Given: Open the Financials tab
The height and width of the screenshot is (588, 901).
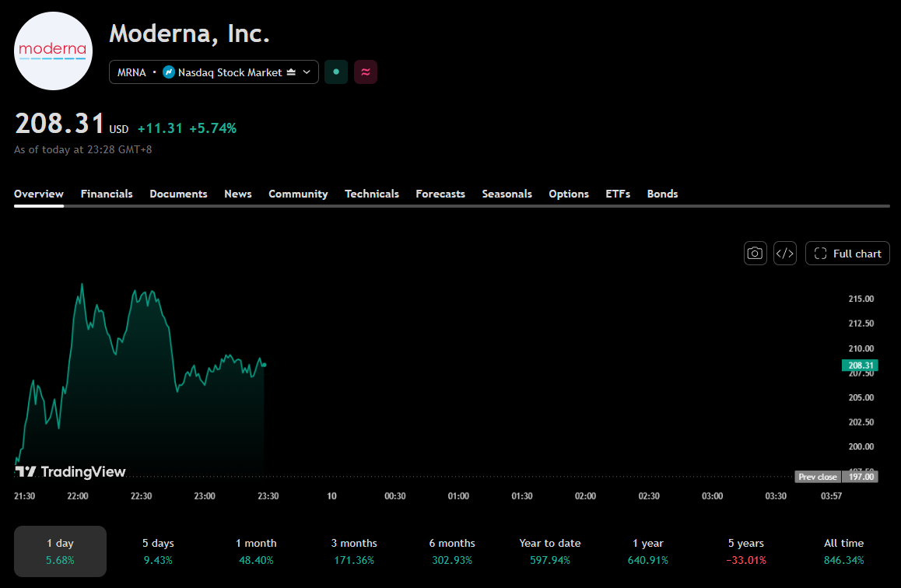Looking at the screenshot, I should [107, 194].
